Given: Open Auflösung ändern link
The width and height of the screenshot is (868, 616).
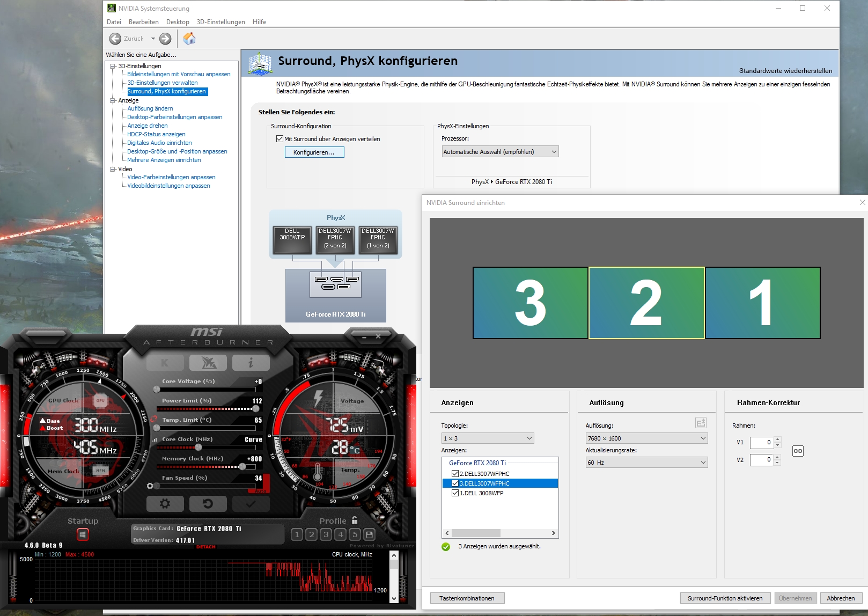Looking at the screenshot, I should tap(150, 108).
